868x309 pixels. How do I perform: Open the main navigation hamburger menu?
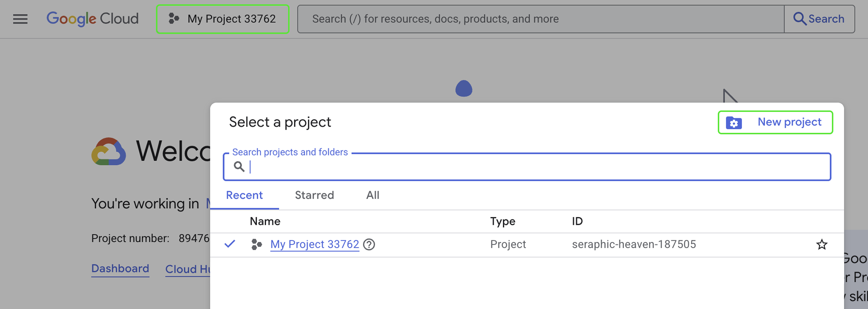coord(20,19)
